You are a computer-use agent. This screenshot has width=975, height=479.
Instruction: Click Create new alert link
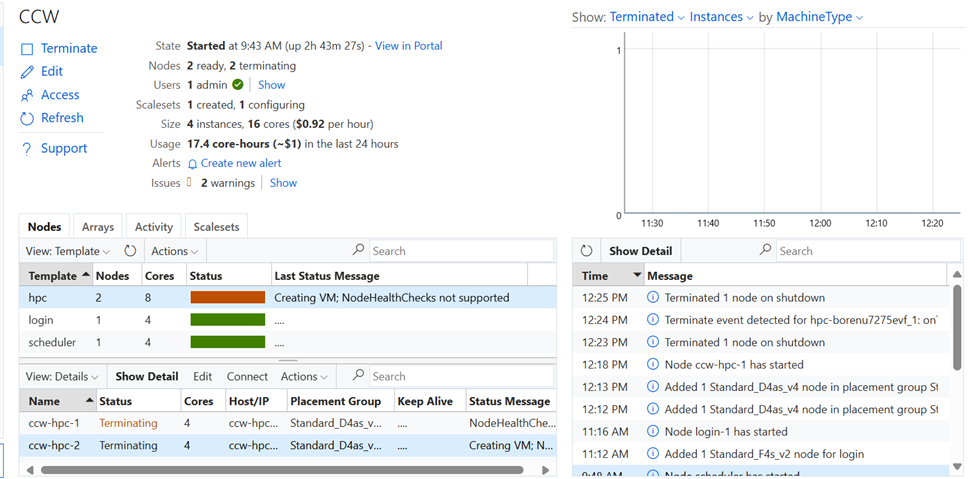pyautogui.click(x=241, y=164)
